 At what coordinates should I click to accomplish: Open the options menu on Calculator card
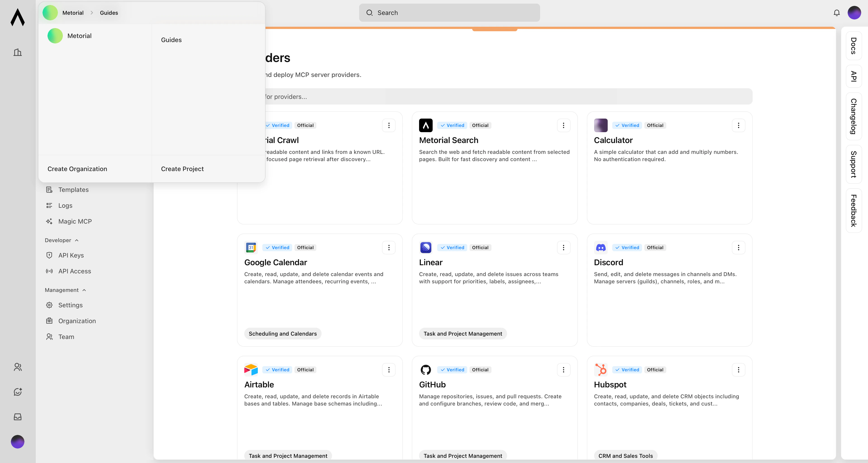738,125
